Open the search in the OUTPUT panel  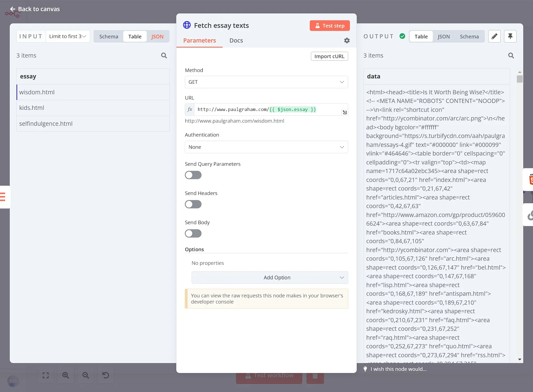pos(511,55)
